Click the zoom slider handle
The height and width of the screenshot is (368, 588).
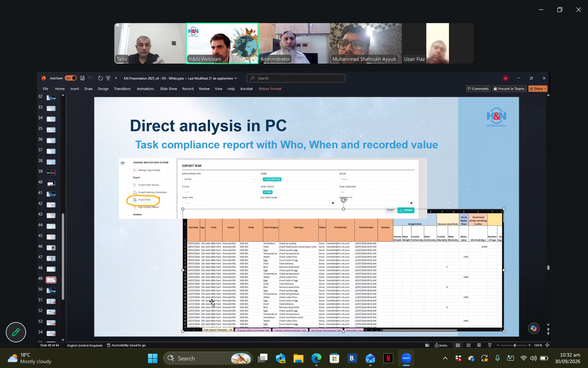(x=515, y=345)
